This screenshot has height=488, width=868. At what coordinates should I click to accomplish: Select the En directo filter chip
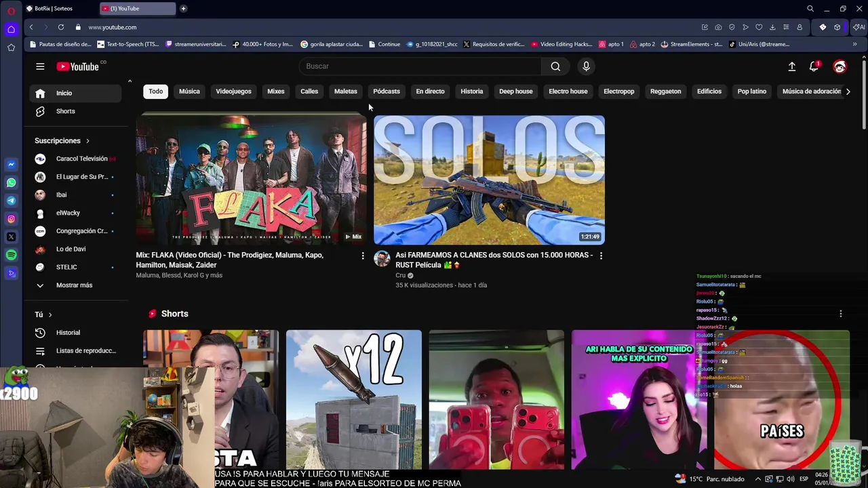point(430,91)
